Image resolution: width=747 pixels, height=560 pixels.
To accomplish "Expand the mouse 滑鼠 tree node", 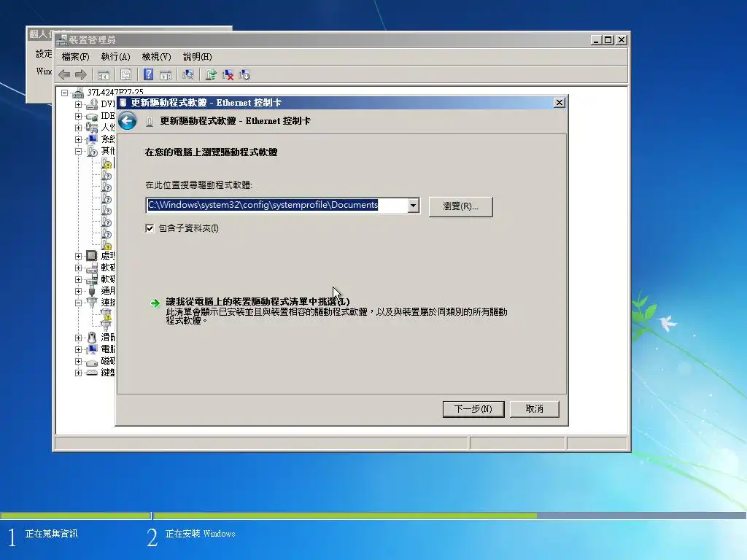I will point(79,338).
